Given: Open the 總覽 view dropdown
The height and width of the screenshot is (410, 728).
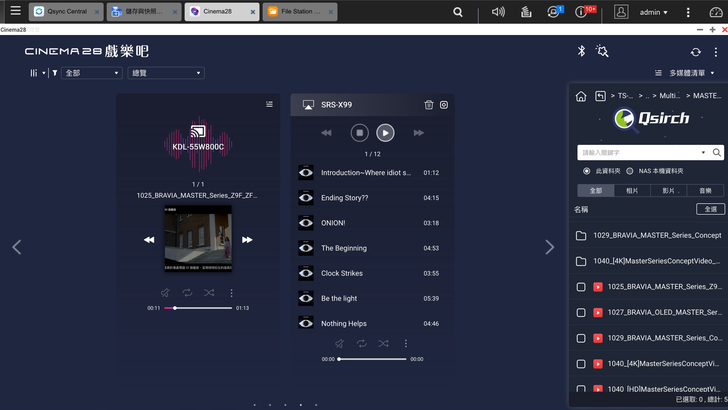Looking at the screenshot, I should coord(166,73).
